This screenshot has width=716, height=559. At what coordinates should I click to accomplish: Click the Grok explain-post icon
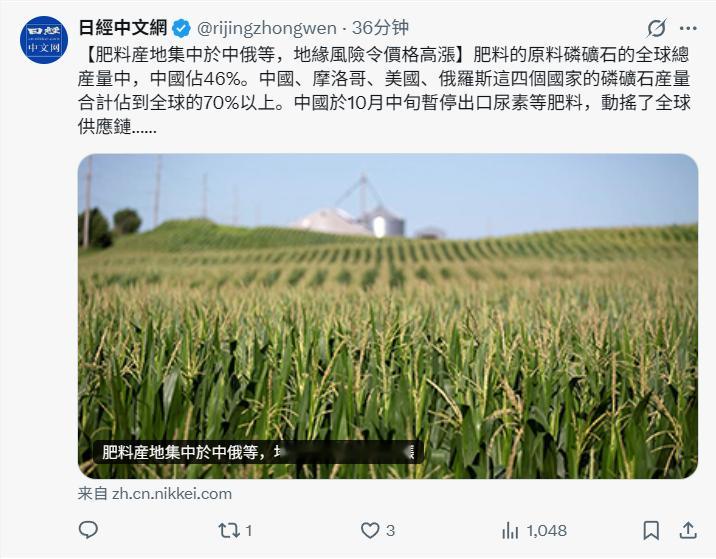pyautogui.click(x=657, y=28)
